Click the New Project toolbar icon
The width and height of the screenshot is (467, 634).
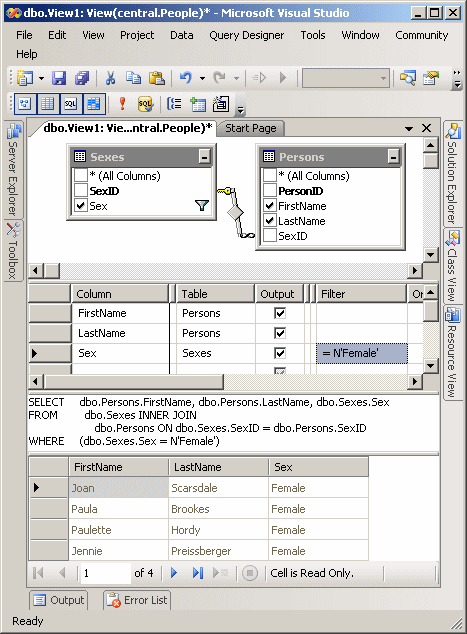[25, 78]
